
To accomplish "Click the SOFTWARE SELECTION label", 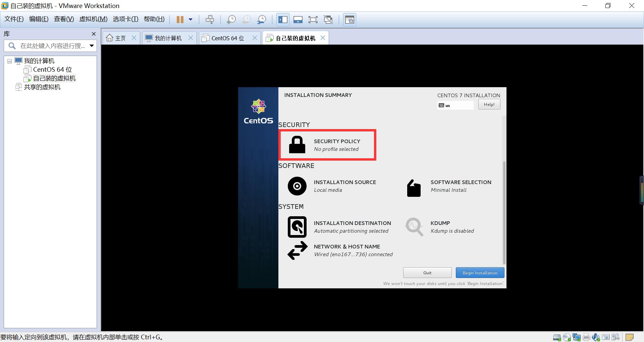I will [461, 182].
